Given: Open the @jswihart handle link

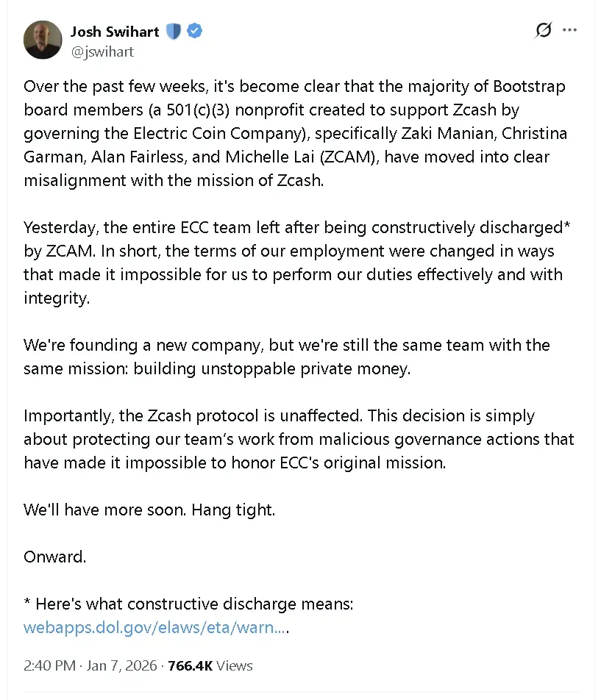Looking at the screenshot, I should click(102, 52).
